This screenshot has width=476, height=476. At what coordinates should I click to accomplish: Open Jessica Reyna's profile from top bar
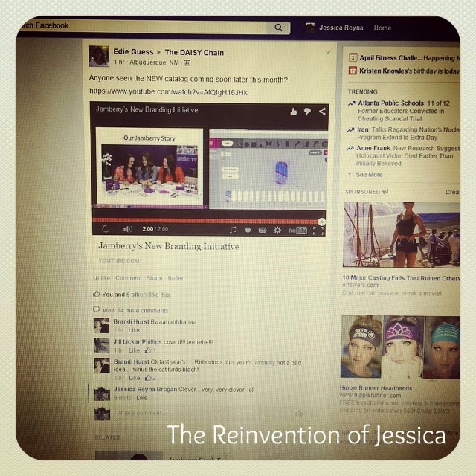pos(335,28)
